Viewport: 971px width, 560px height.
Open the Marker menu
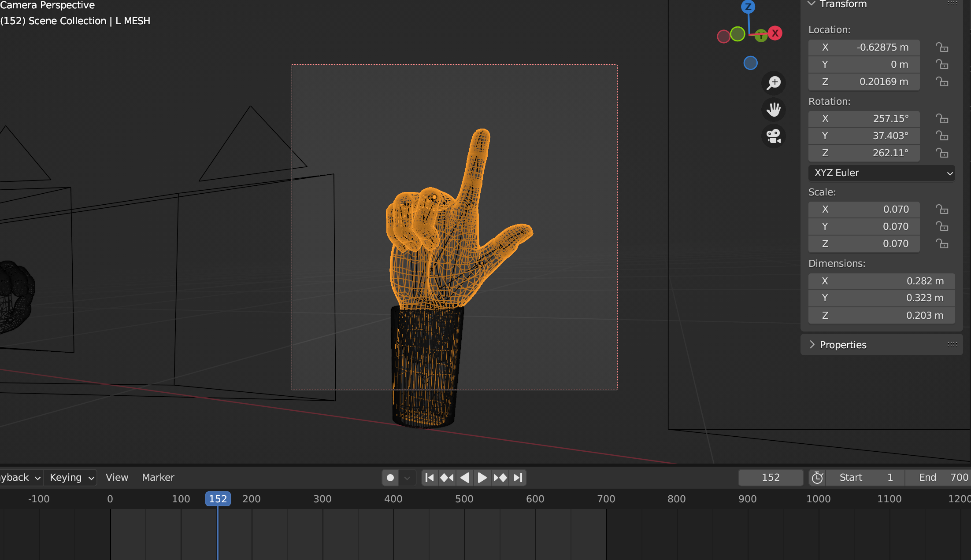158,478
